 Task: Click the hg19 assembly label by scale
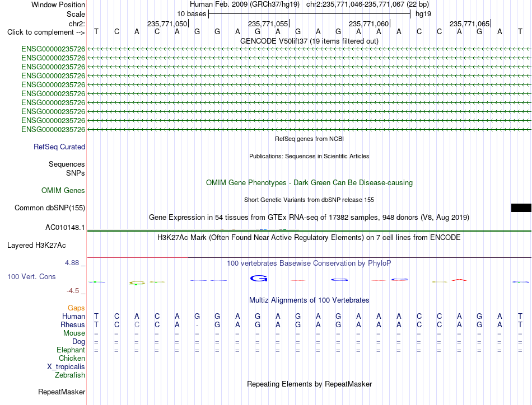click(423, 14)
